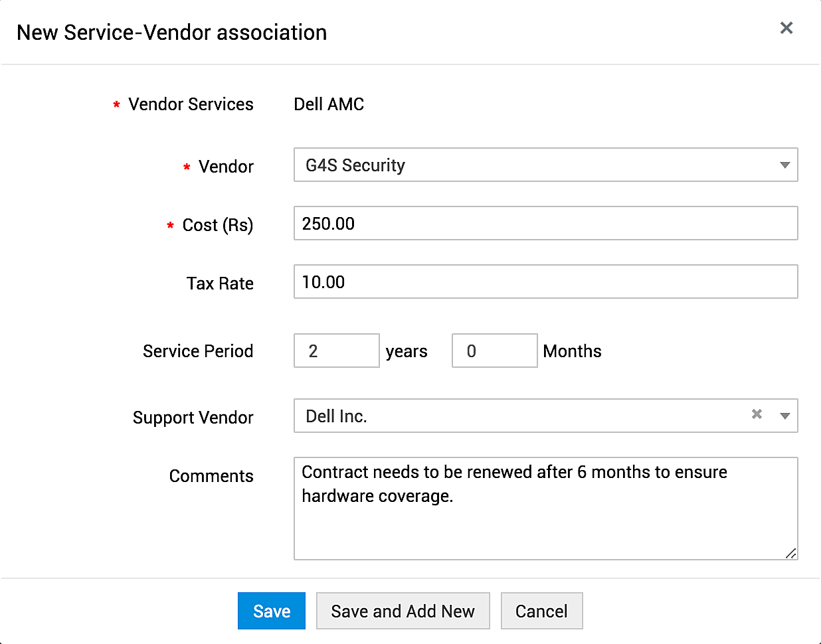Click the Service Period label
The image size is (821, 644).
point(198,351)
